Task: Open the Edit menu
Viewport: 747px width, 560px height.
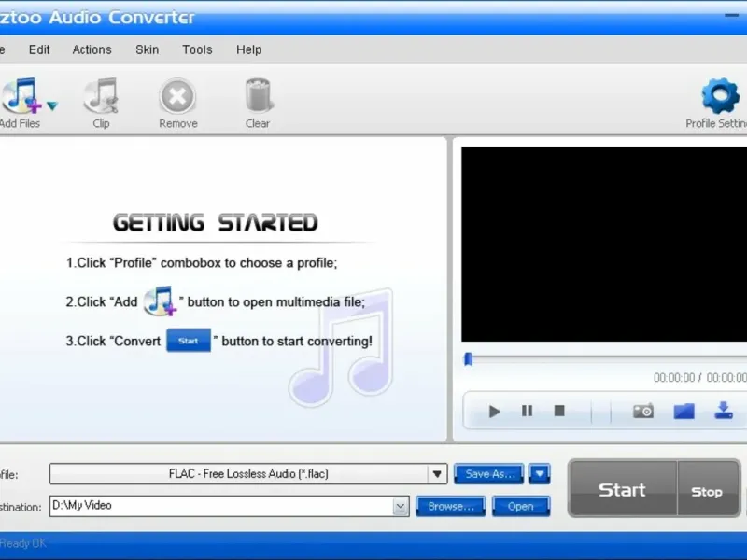Action: click(39, 49)
